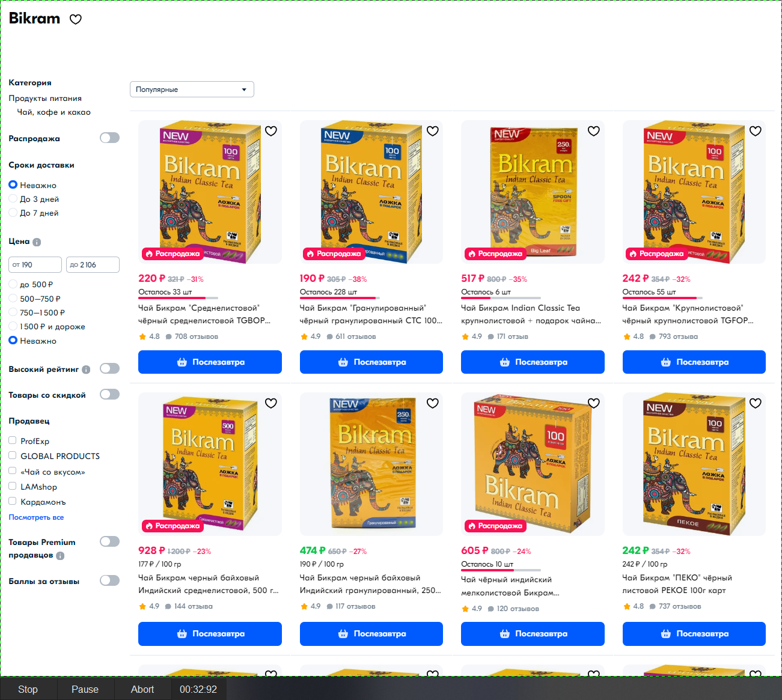
Task: Favorite the 928 ₽ среднелистовой 500 г tea
Action: tap(271, 403)
